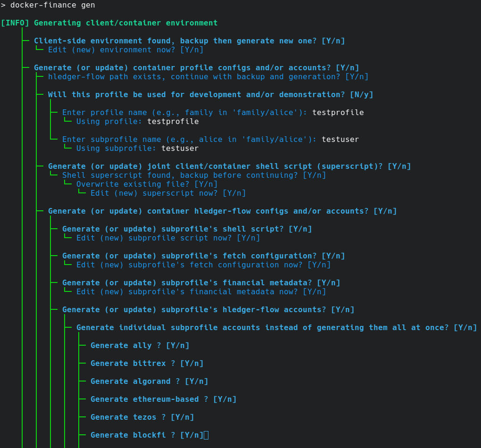
Task: Click the 'Enter subprofile name' prompt line
Action: [210, 140]
